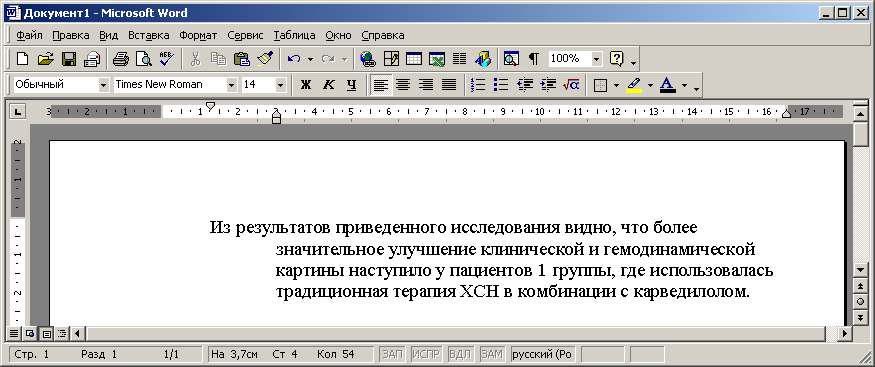This screenshot has width=875, height=367.
Task: Apply font color A button
Action: coord(668,85)
